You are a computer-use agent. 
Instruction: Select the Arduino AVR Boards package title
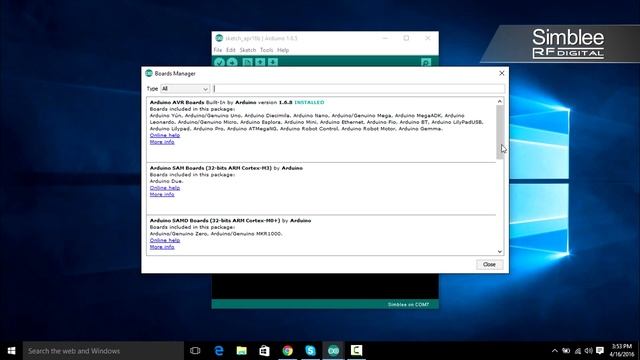[177, 102]
